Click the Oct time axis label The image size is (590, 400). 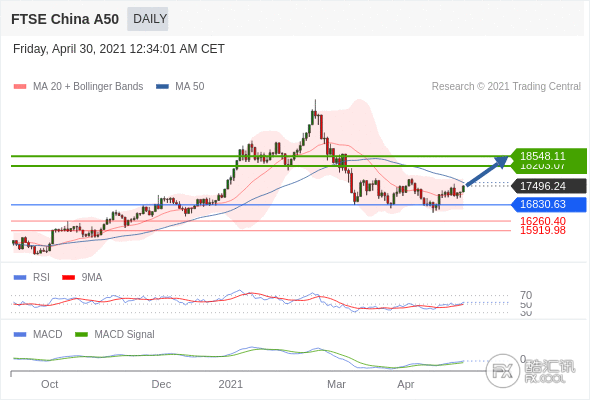[50, 384]
